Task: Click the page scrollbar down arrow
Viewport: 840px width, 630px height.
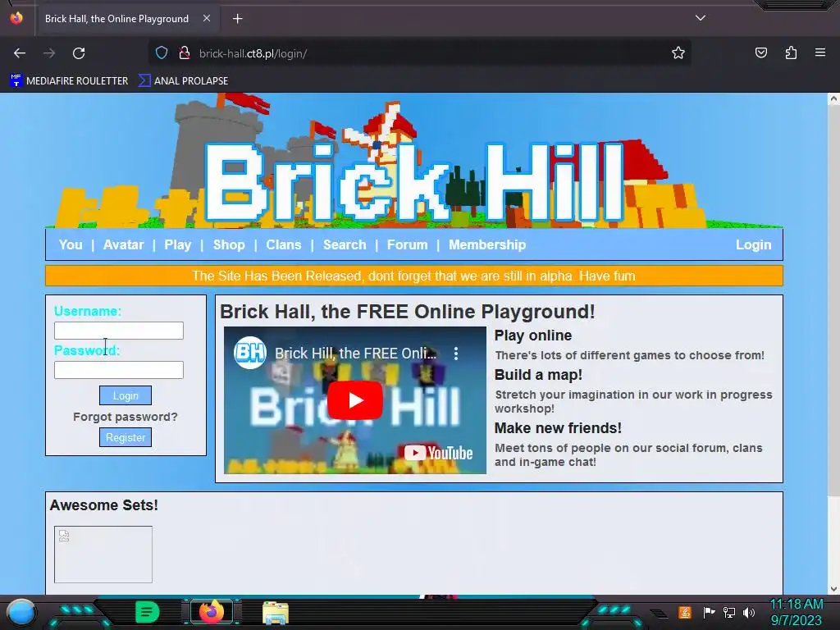Action: pos(833,589)
